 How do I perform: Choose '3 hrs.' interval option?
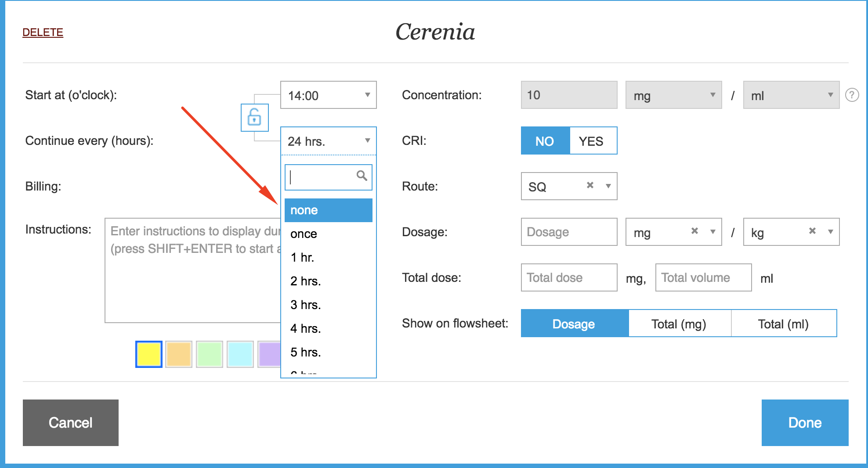pos(328,305)
